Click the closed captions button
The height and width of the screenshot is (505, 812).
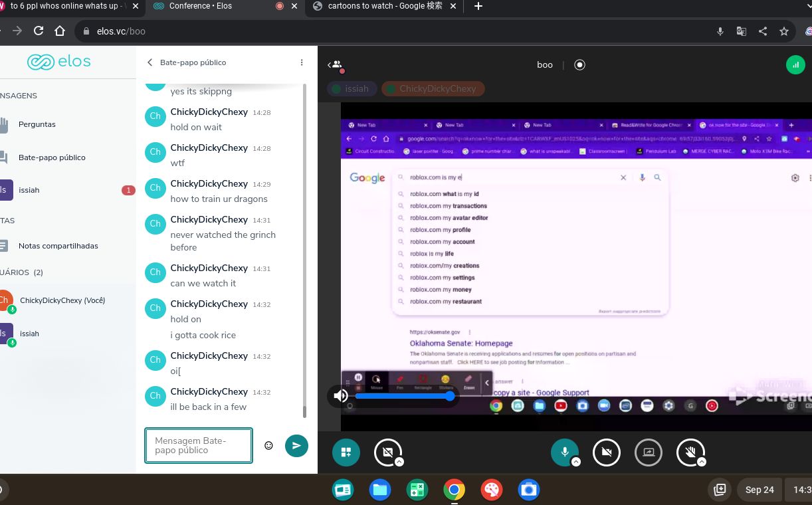387,453
